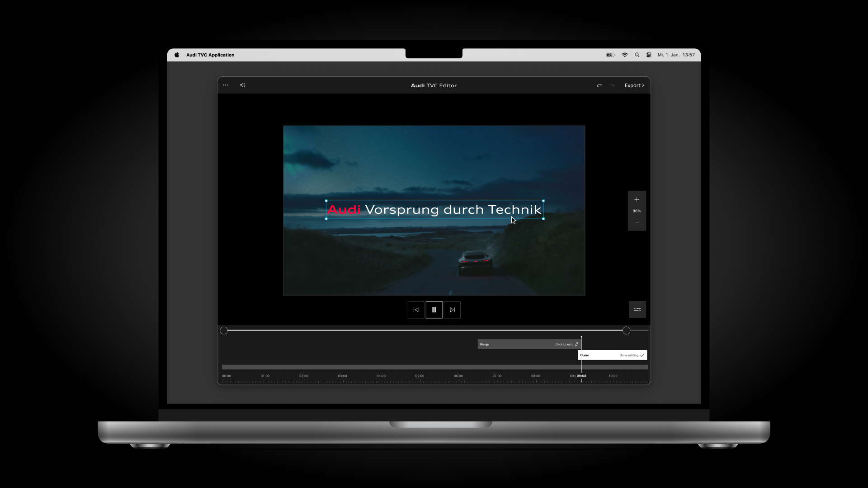
Task: Click the left trim handle on timeline
Action: coord(224,331)
